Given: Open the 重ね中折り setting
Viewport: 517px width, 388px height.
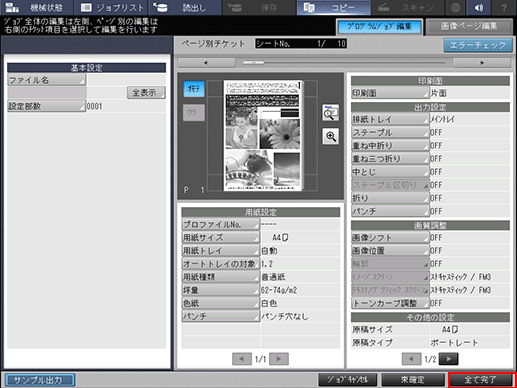Looking at the screenshot, I should (390, 146).
